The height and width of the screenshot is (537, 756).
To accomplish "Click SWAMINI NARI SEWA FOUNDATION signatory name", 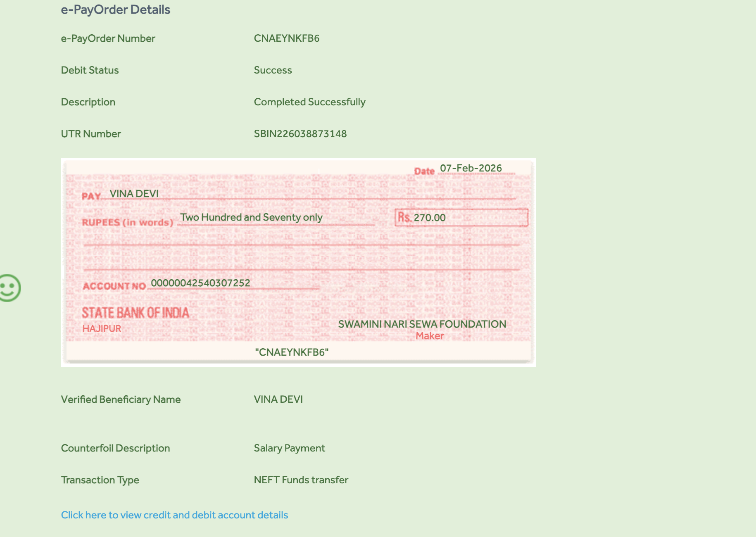I will pyautogui.click(x=422, y=324).
